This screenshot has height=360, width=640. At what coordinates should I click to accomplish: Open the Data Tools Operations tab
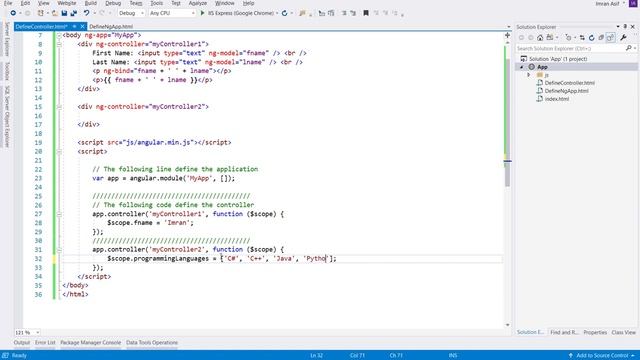pyautogui.click(x=152, y=342)
